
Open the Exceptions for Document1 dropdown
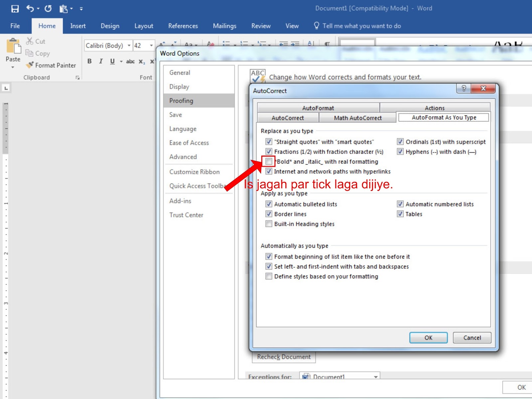pyautogui.click(x=376, y=377)
